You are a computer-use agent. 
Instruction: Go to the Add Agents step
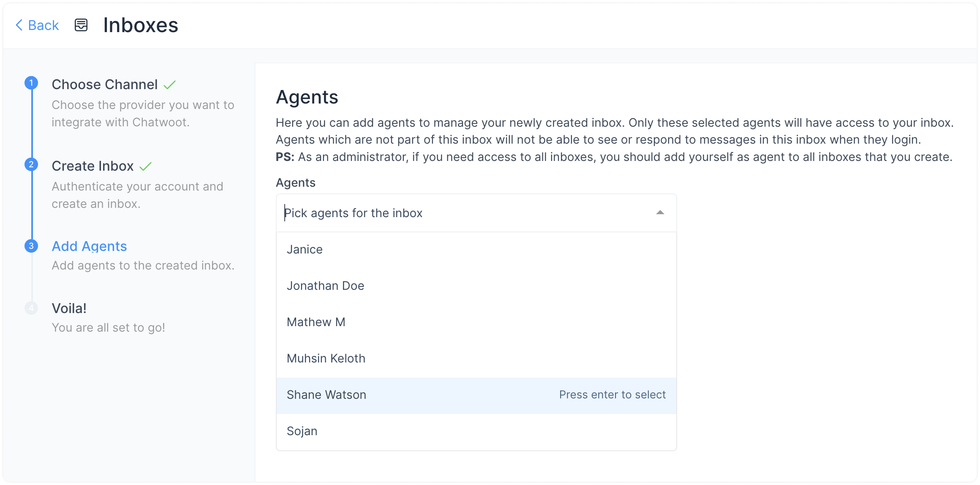point(89,246)
